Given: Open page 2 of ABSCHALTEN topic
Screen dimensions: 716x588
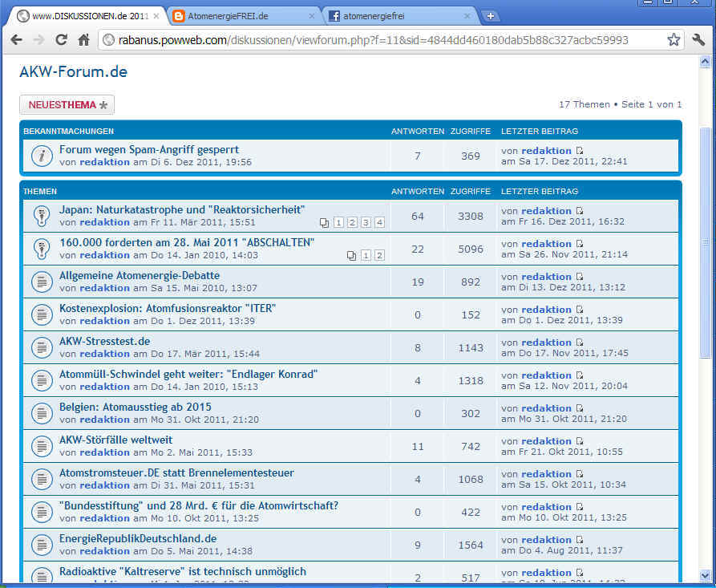Looking at the screenshot, I should [379, 256].
